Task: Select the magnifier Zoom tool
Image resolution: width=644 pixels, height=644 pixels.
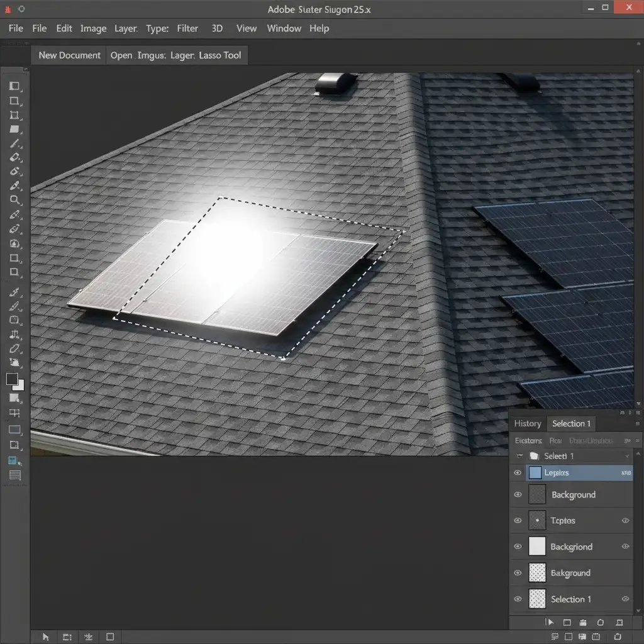Action: pos(15,200)
